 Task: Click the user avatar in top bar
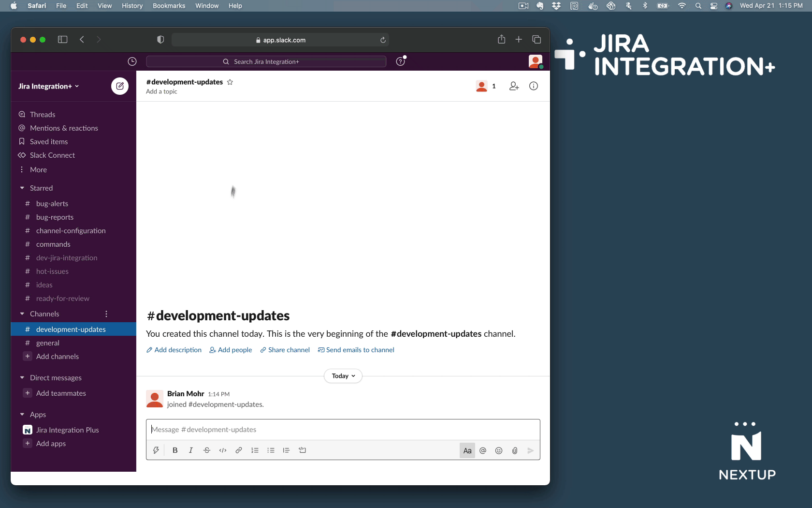535,61
